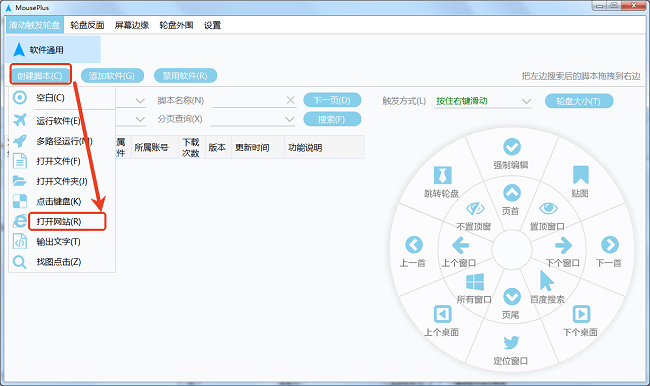Click the document icon beside 打开文件
650x386 pixels.
(19, 161)
